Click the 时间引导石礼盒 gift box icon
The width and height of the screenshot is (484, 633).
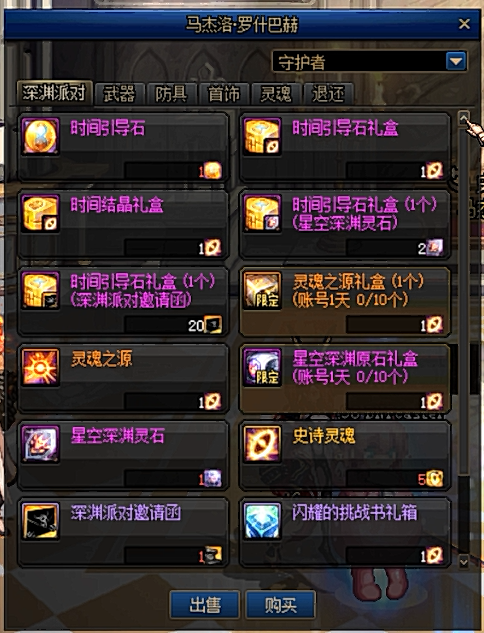click(x=262, y=136)
